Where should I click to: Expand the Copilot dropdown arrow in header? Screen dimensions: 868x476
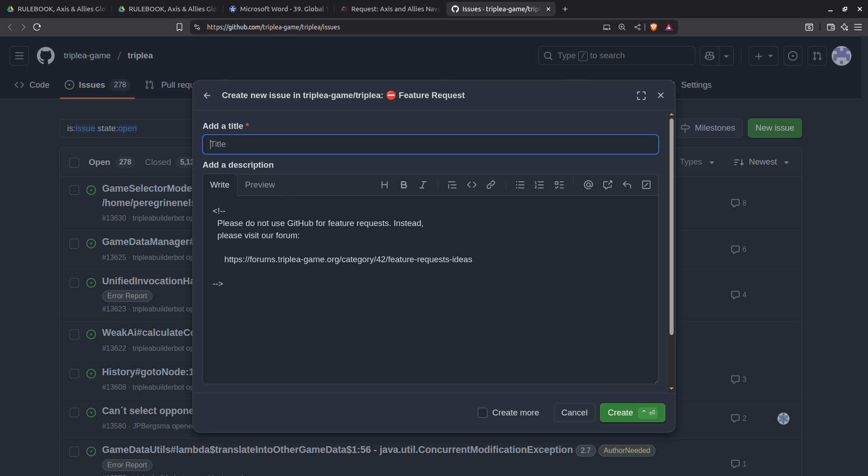pos(726,56)
